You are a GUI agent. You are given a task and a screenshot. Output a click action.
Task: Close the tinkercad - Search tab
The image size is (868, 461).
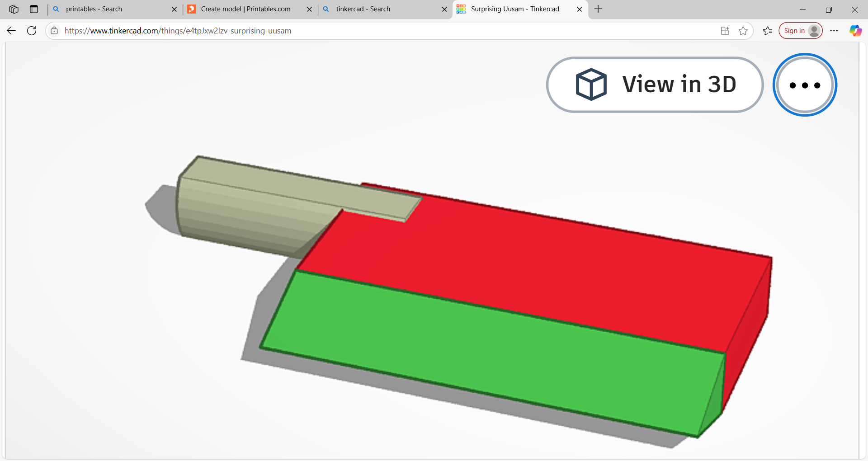tap(444, 9)
